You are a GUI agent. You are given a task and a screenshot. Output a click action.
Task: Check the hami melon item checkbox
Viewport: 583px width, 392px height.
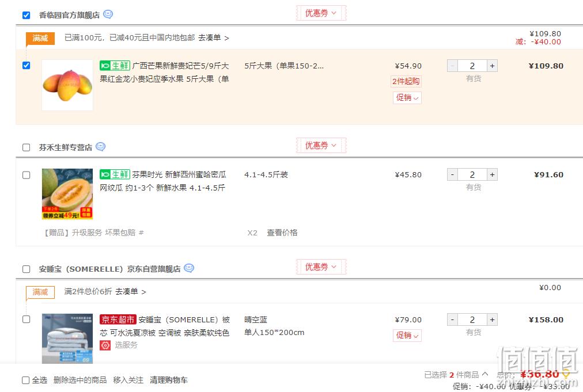tap(26, 175)
